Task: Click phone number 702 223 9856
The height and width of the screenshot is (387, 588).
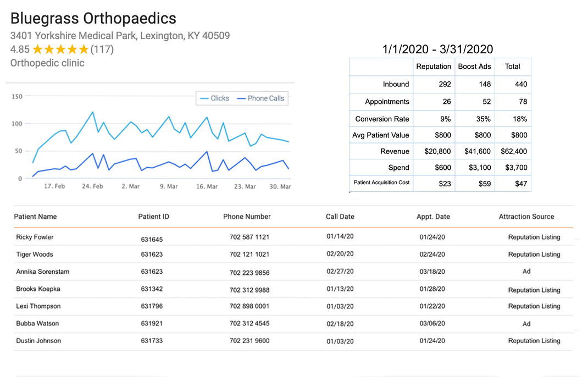Action: click(249, 273)
